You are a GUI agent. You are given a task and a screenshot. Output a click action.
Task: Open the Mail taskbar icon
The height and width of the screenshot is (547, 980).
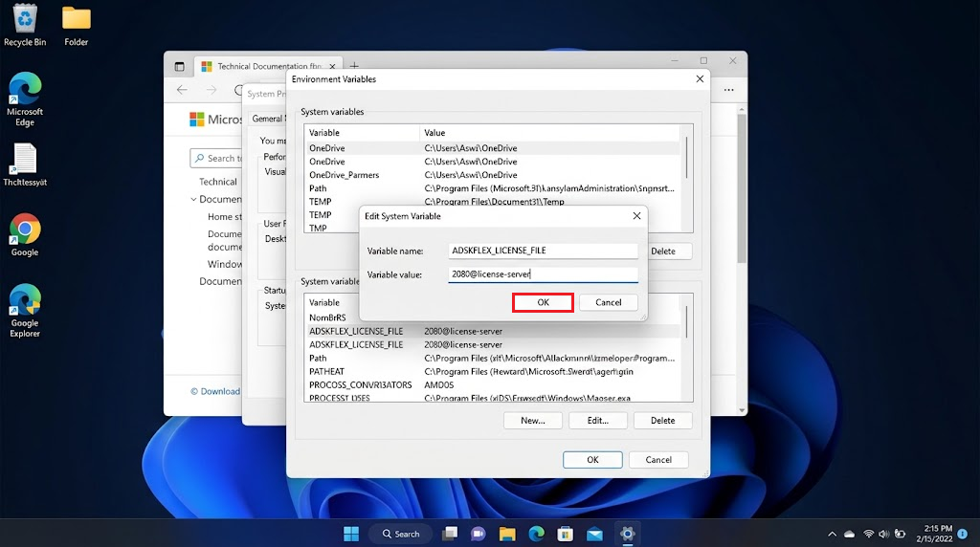594,534
